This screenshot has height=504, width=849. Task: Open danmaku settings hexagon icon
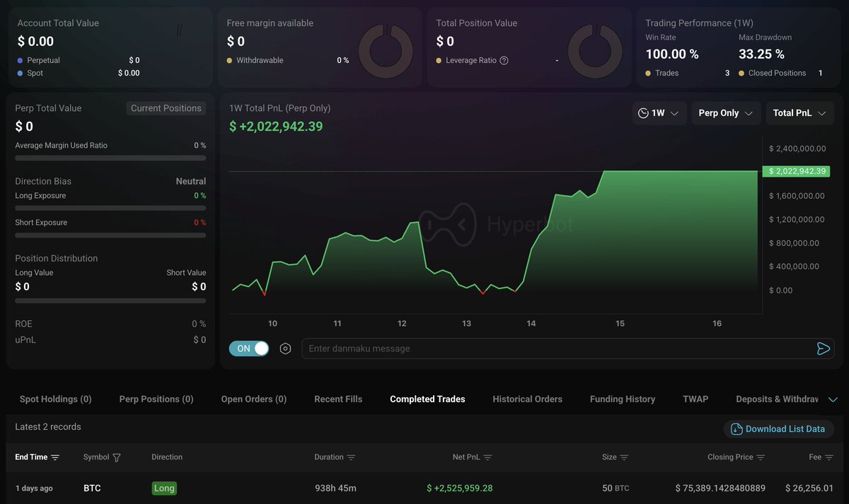[x=285, y=348]
